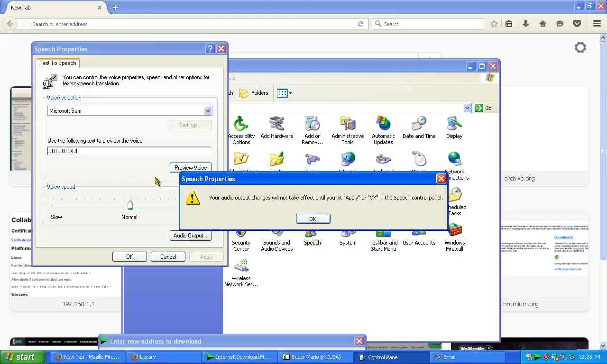Image resolution: width=607 pixels, height=364 pixels.
Task: Select Text To Speech tab
Action: pos(58,63)
